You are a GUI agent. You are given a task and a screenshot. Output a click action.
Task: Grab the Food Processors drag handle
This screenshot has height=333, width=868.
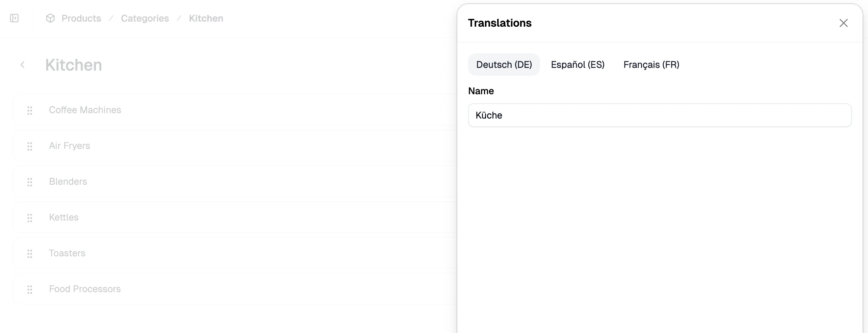pyautogui.click(x=29, y=289)
